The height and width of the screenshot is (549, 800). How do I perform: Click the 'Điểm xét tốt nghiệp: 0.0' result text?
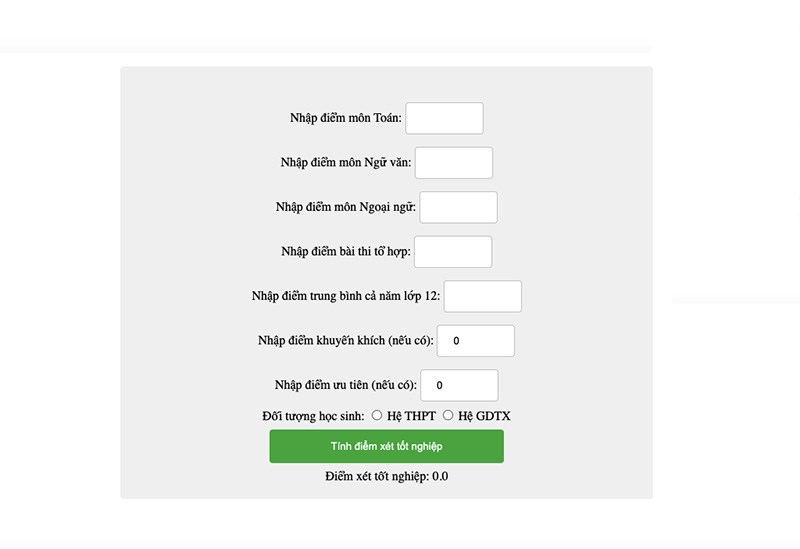pos(387,477)
